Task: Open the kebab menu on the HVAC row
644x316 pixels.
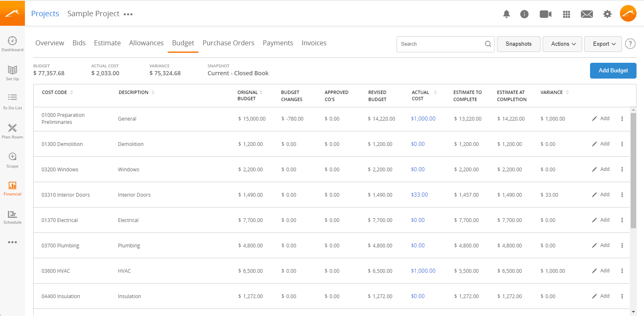Action: click(622, 271)
